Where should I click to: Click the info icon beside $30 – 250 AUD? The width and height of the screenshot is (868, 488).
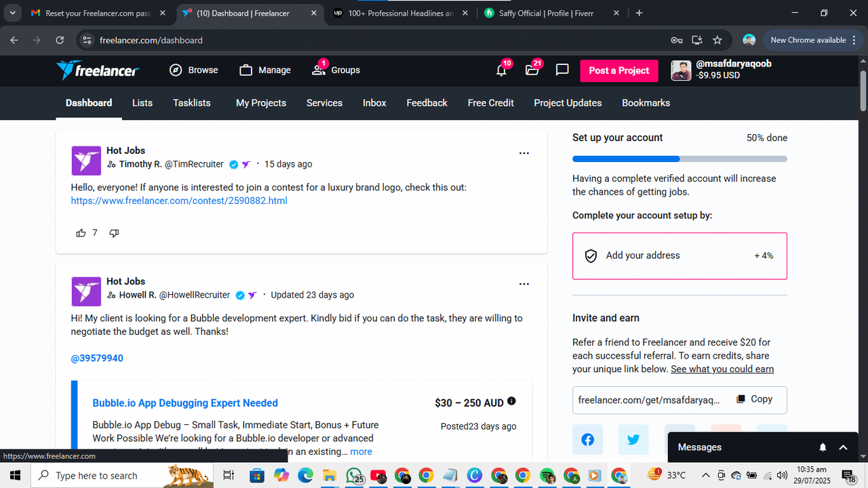click(x=511, y=401)
